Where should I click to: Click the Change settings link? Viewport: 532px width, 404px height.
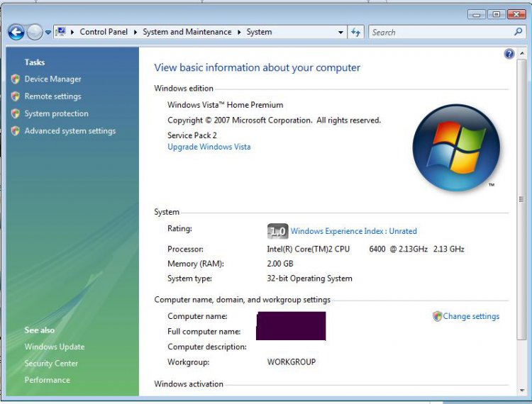click(471, 316)
